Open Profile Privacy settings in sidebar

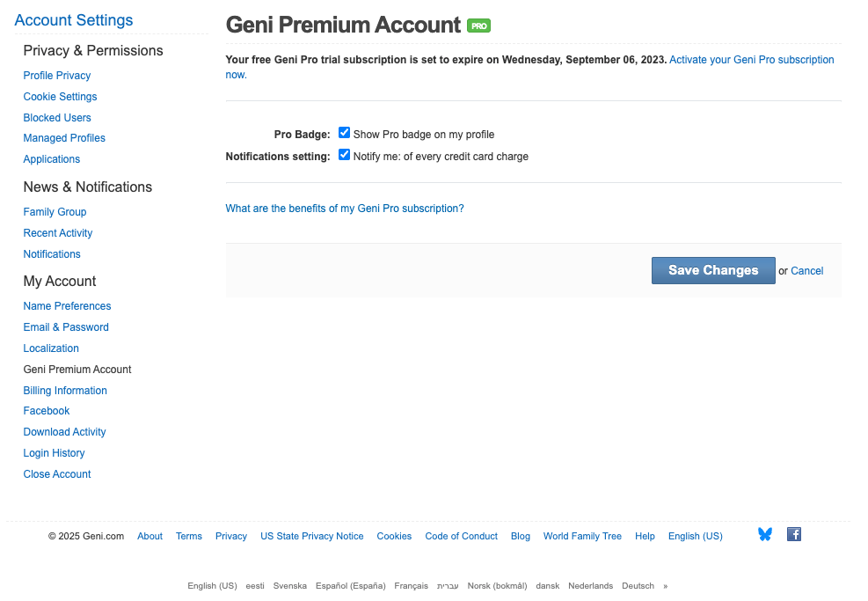57,76
